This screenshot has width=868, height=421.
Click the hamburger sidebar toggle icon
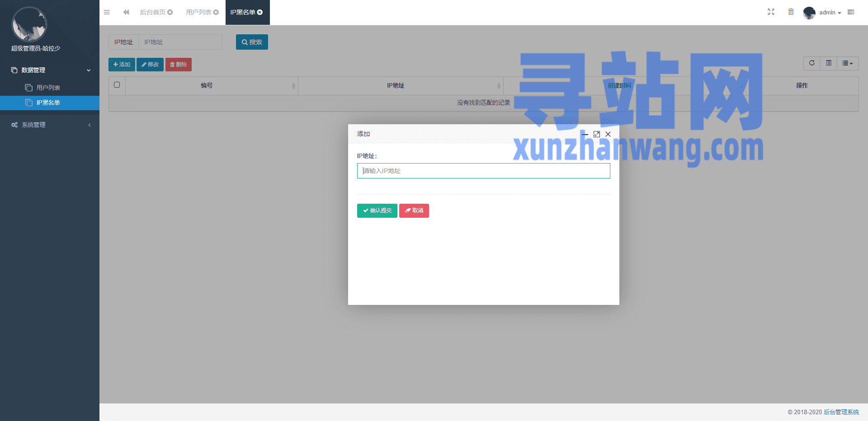107,12
